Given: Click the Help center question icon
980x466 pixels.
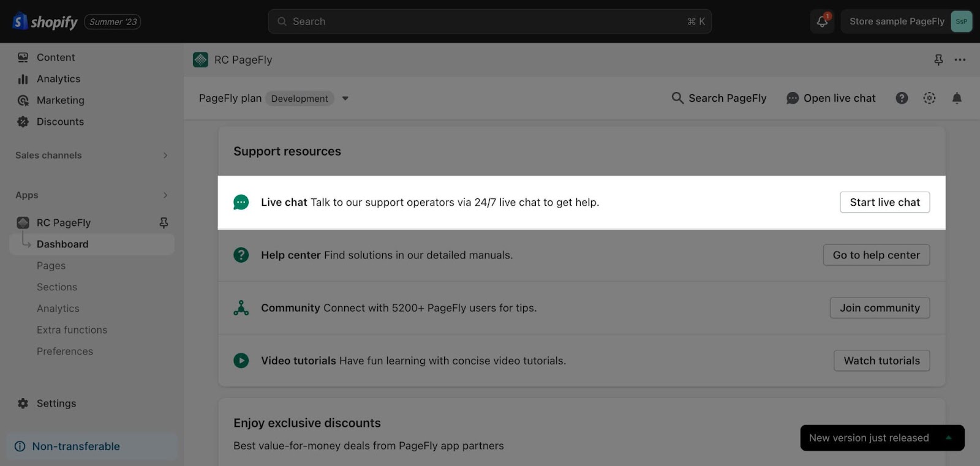Looking at the screenshot, I should click(241, 255).
